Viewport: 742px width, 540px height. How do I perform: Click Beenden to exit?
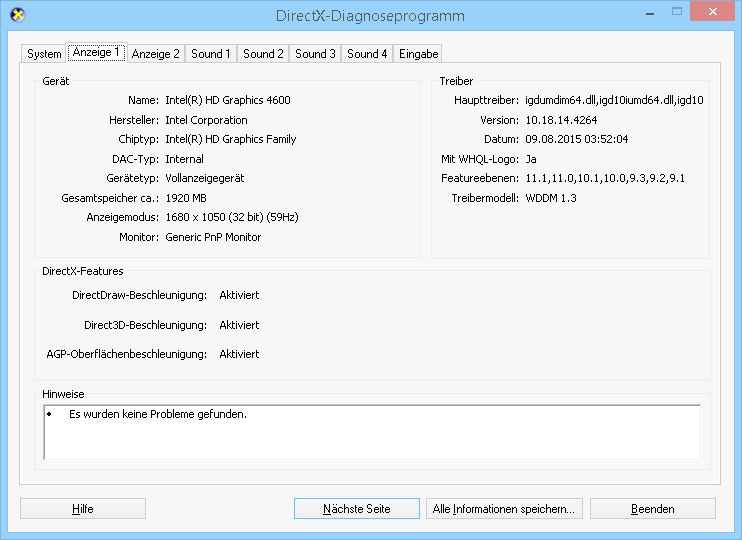(x=653, y=509)
